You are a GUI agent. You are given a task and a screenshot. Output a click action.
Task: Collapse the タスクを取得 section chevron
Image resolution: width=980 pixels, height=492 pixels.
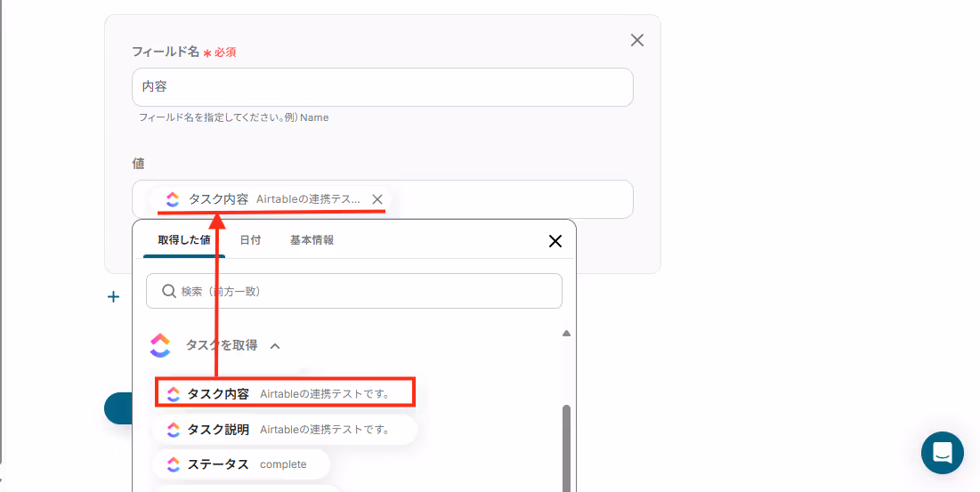coord(275,345)
